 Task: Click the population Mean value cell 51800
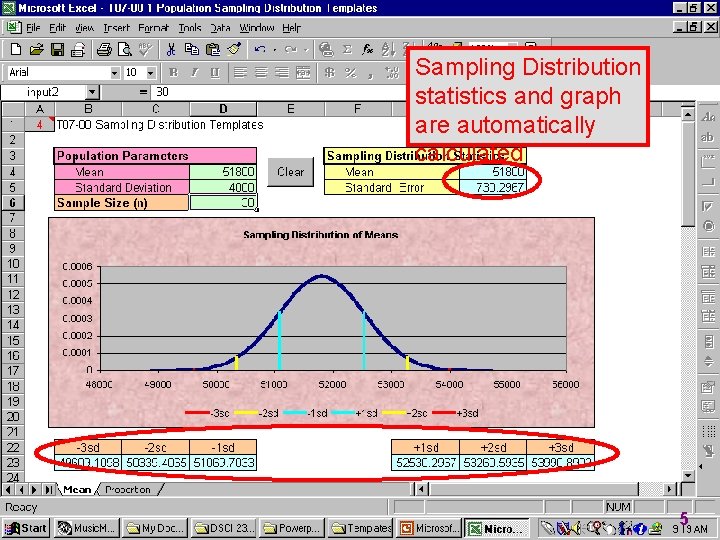[223, 172]
